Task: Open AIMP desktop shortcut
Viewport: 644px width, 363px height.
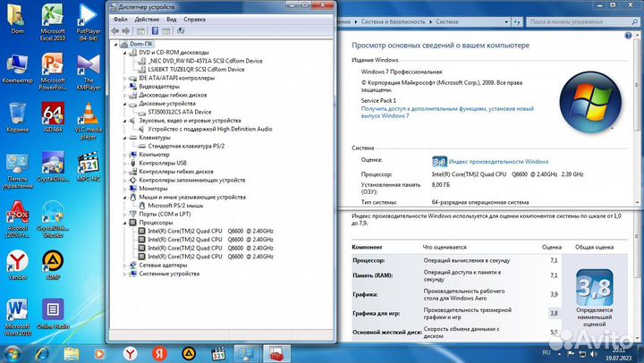Action: (x=53, y=266)
